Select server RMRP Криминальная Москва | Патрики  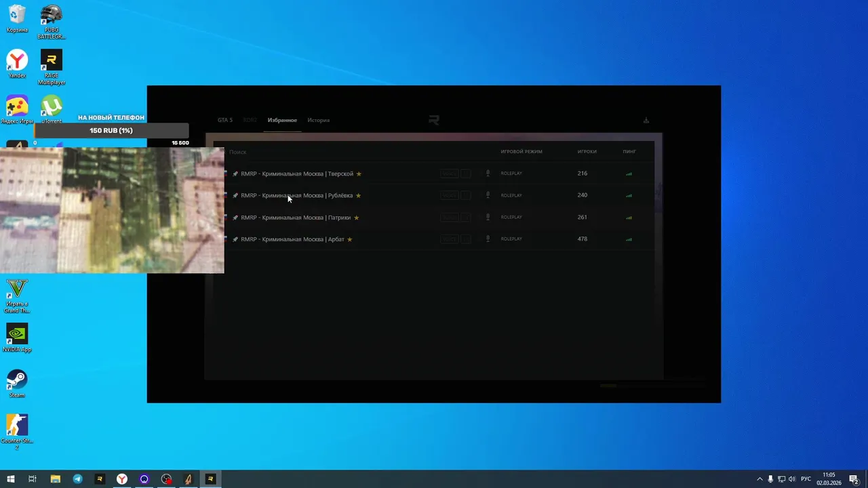439,218
